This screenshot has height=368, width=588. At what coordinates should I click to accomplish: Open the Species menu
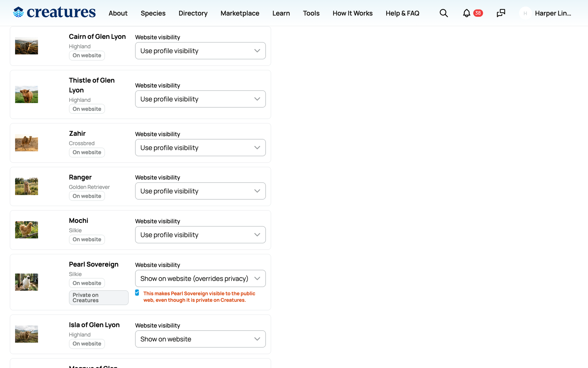click(x=153, y=13)
